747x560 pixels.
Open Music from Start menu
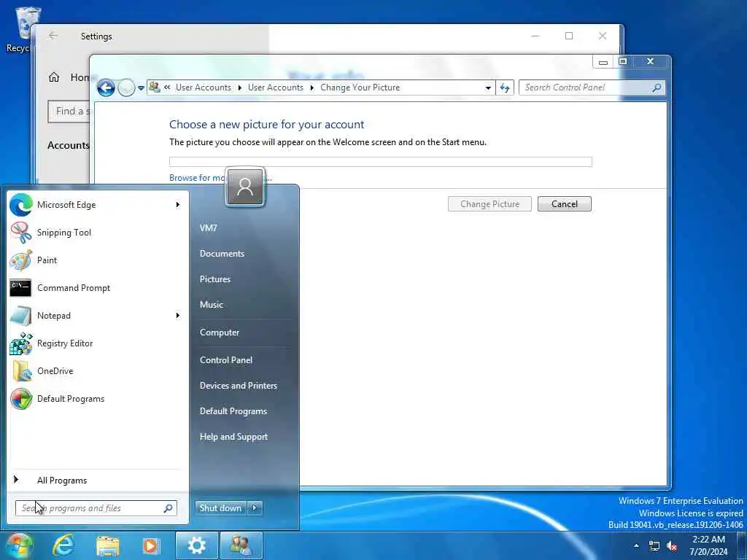[211, 305]
